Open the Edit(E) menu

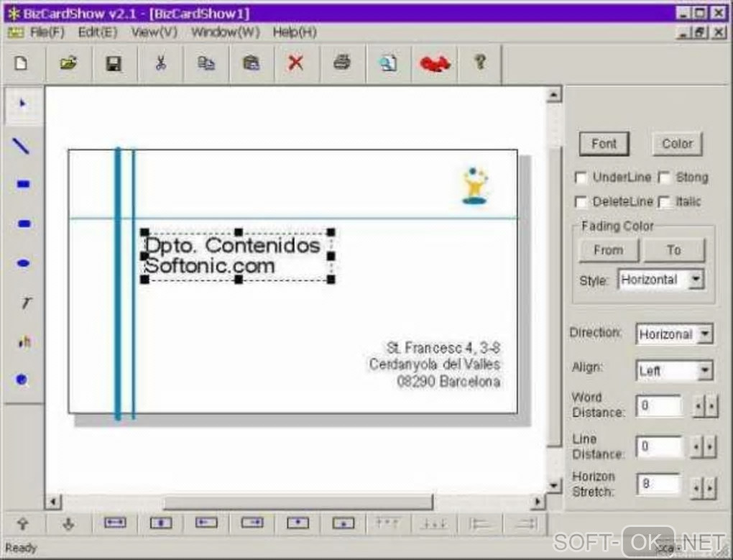coord(98,32)
